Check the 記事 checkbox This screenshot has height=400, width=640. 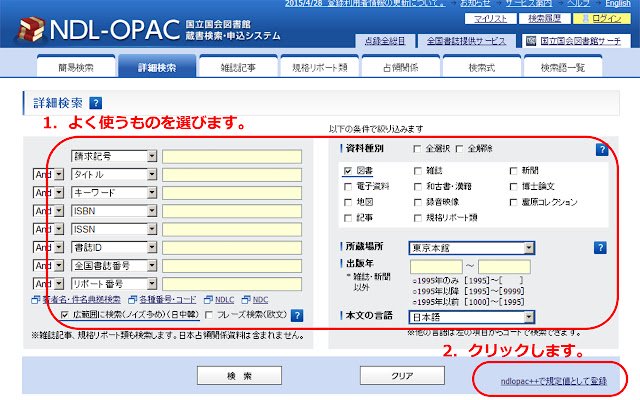click(348, 218)
